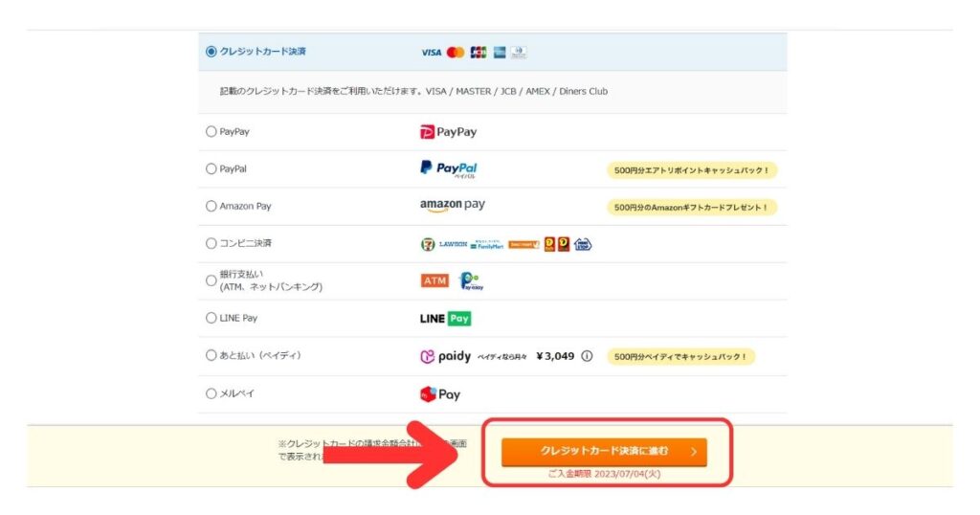Click the ご入金期限 2023/07/04(火) deadline text
This screenshot has width=980, height=515.
pyautogui.click(x=604, y=474)
